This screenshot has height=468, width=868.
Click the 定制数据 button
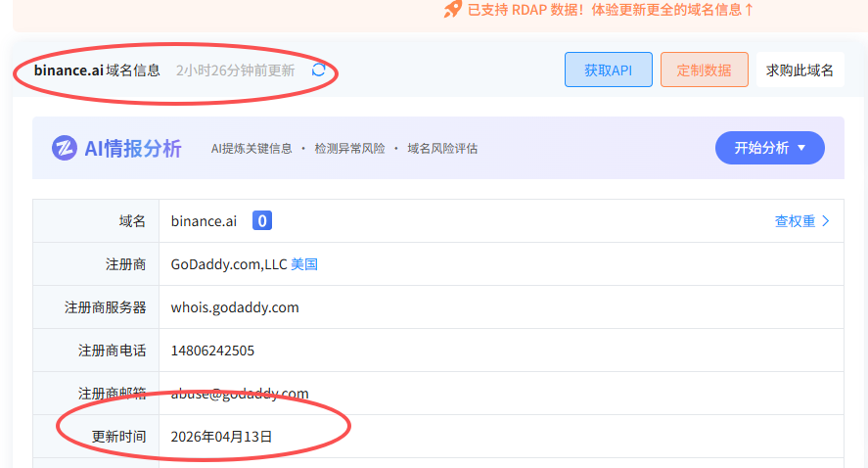705,70
